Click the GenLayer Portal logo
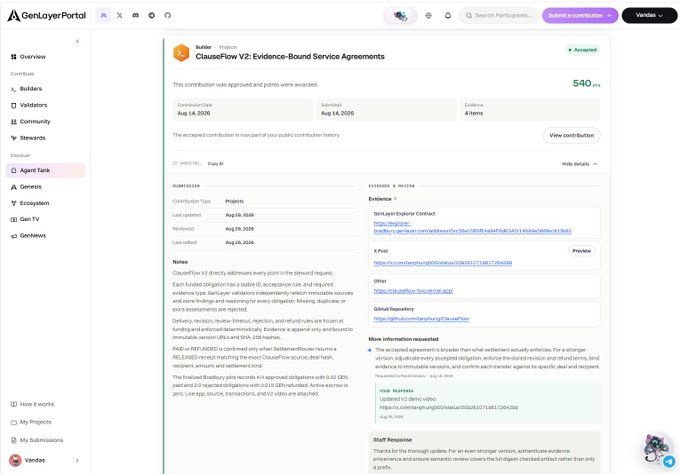 tap(47, 16)
